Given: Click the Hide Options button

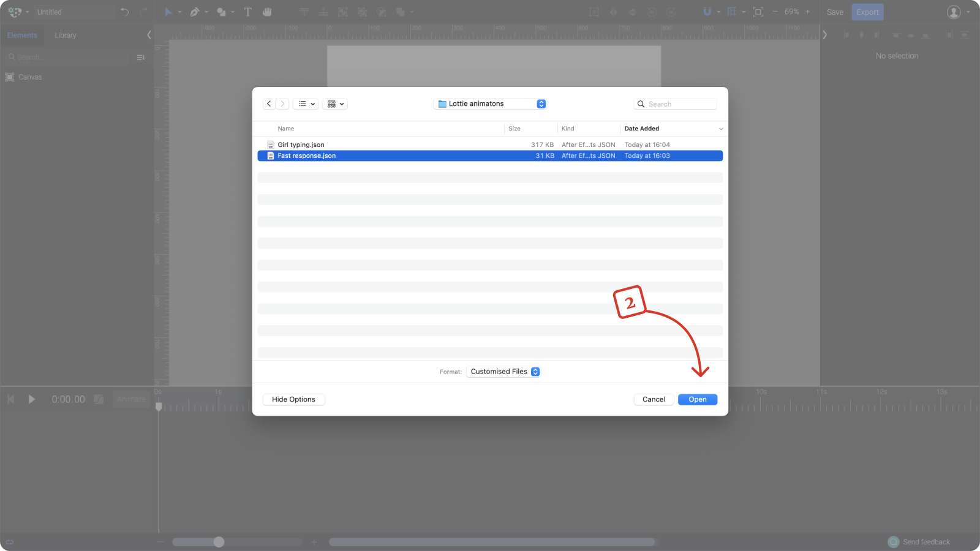Looking at the screenshot, I should point(293,399).
